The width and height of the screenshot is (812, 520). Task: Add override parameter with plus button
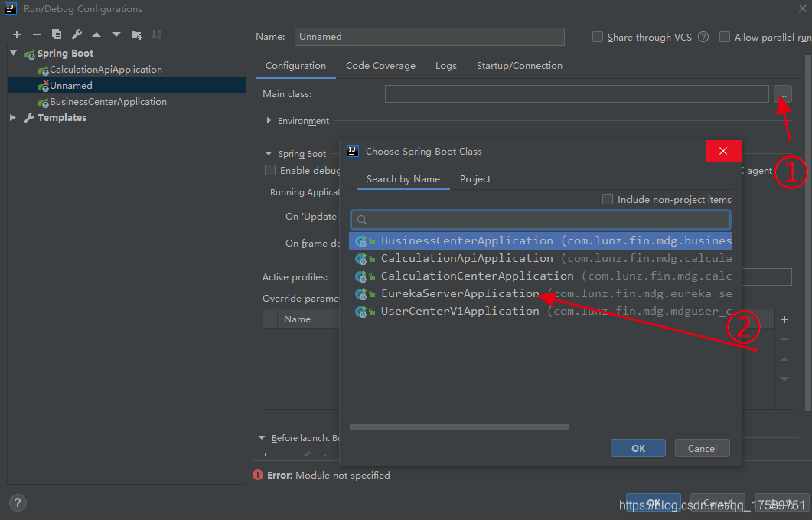coord(784,319)
